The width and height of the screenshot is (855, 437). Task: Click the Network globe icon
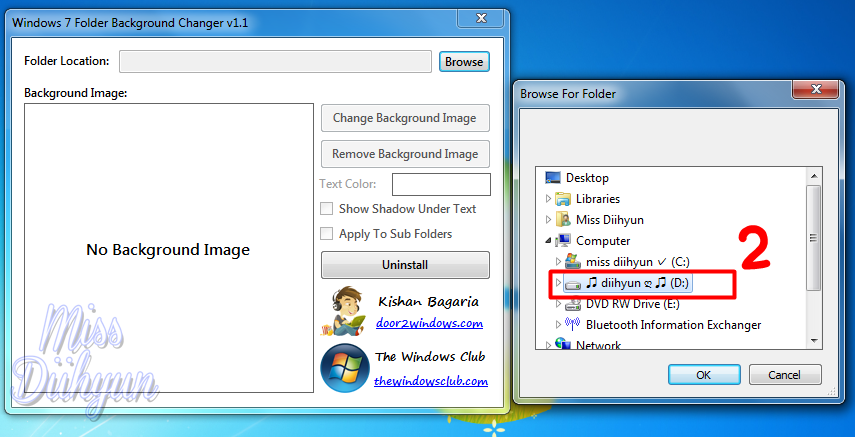click(x=563, y=344)
